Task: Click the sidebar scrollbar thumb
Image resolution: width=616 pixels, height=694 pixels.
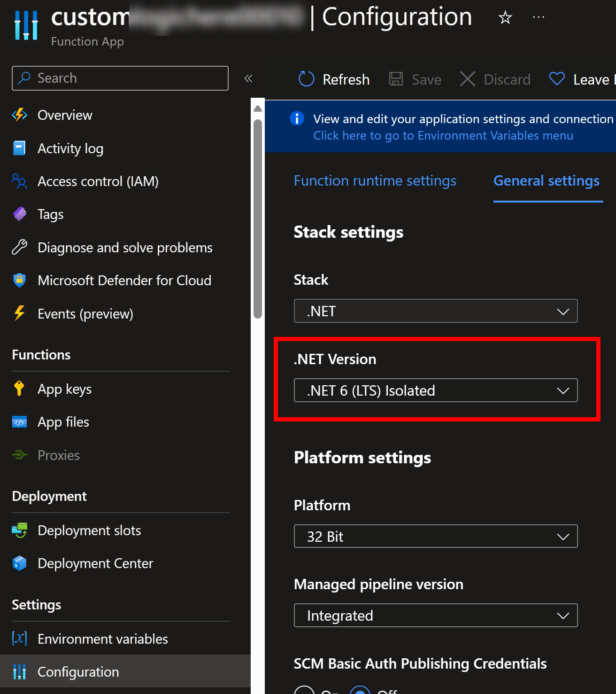Action: coord(257,219)
